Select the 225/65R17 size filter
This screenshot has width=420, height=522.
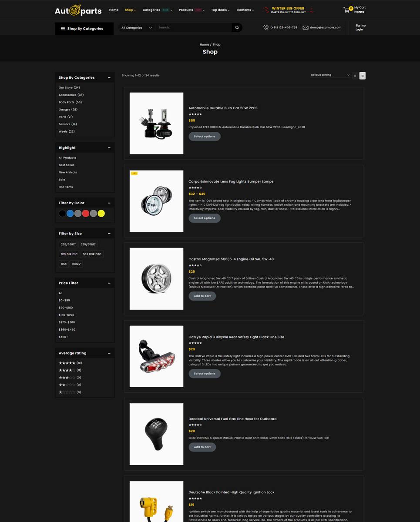68,244
